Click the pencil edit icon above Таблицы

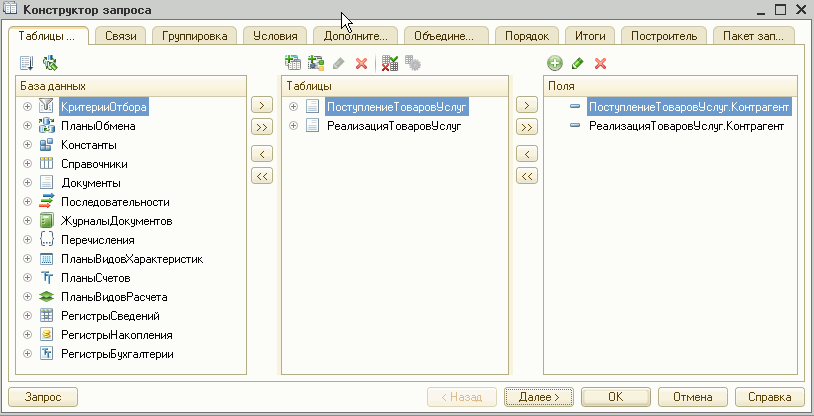pyautogui.click(x=338, y=63)
